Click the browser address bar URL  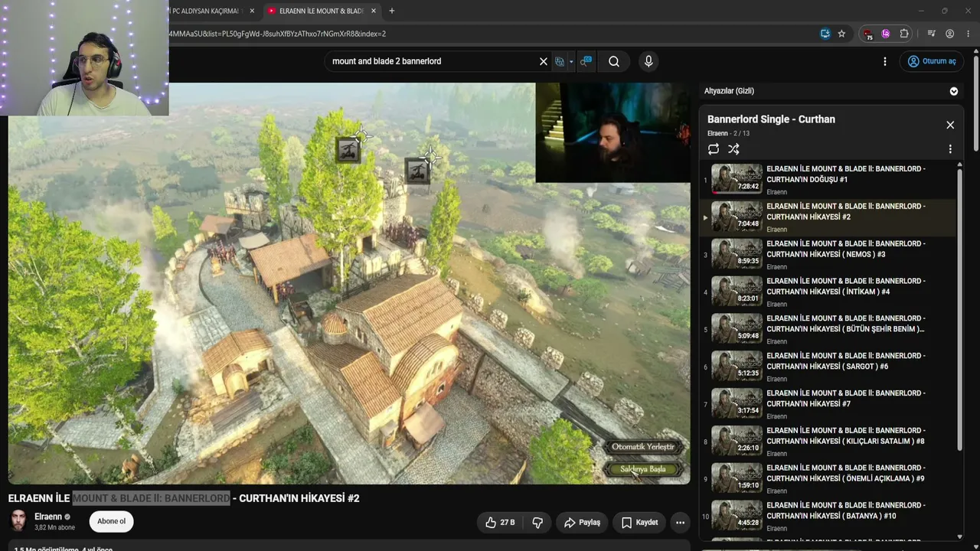pos(277,34)
